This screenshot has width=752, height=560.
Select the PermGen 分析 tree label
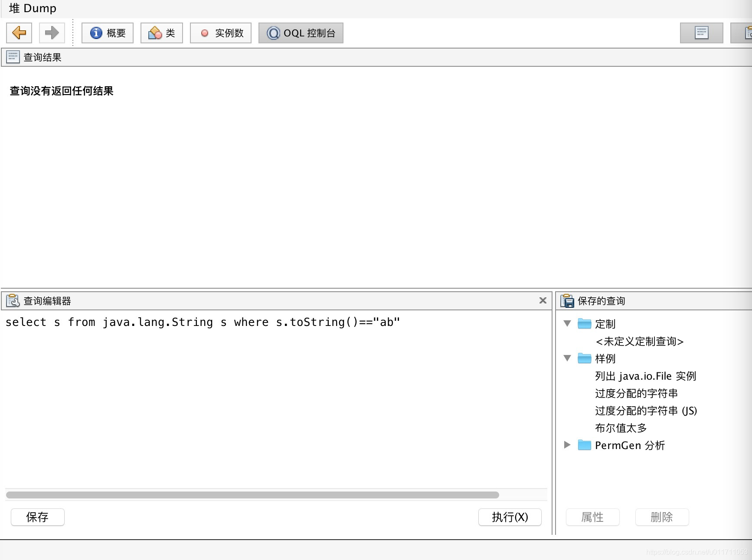[630, 446]
